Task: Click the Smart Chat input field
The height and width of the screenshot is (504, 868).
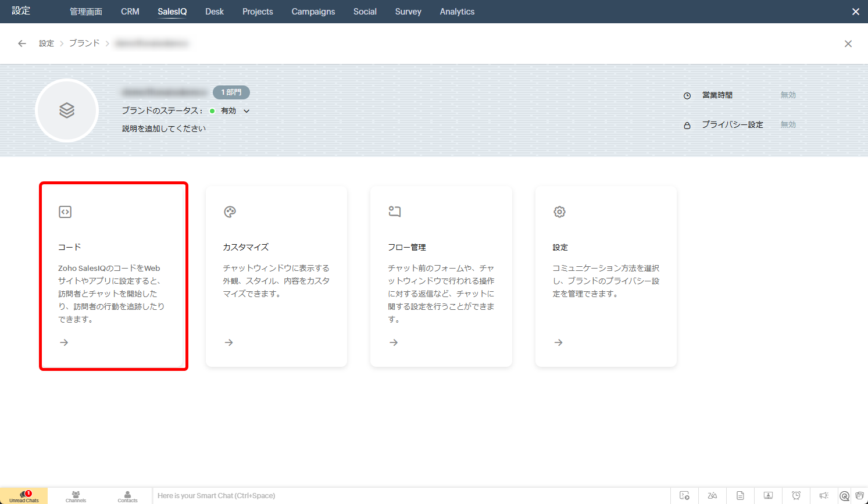Action: (x=410, y=496)
